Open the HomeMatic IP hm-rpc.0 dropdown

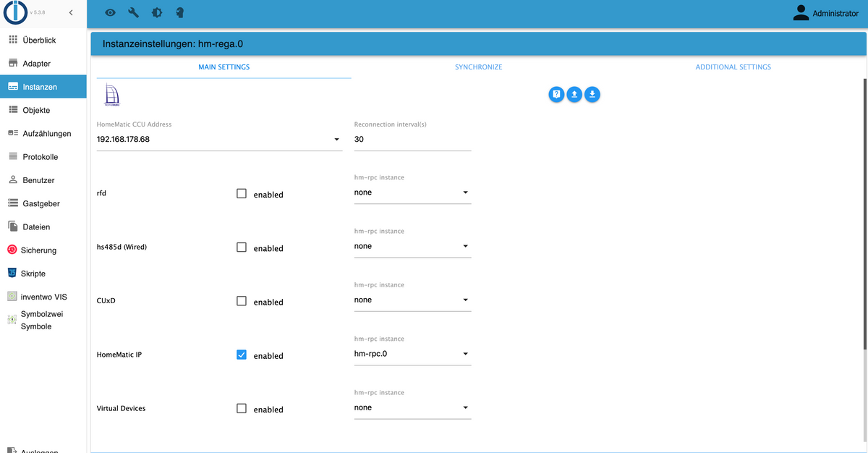[412, 354]
